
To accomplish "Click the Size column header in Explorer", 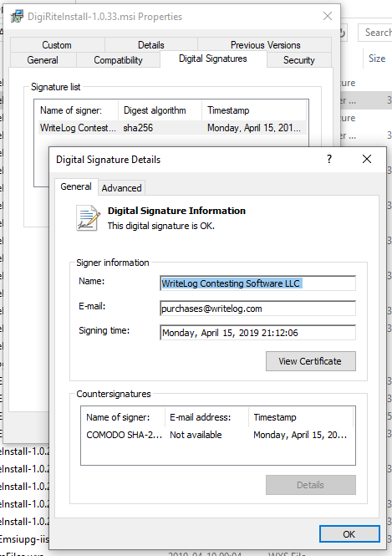I will click(377, 59).
